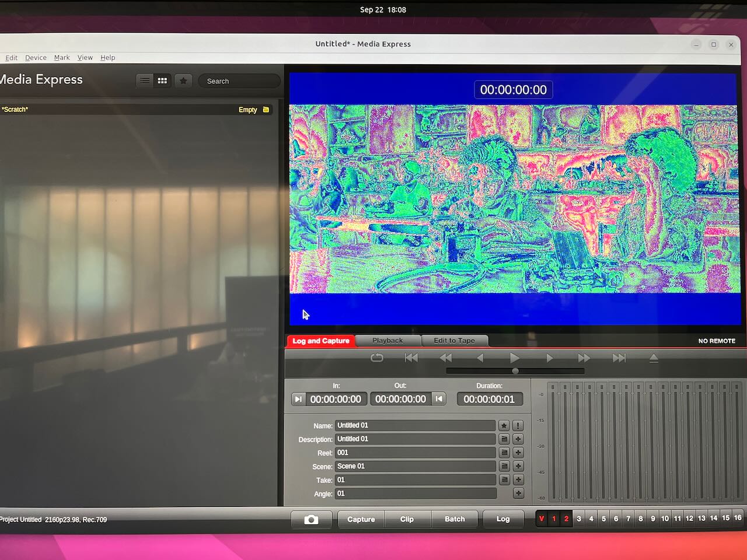This screenshot has height=560, width=747.
Task: Enable audio channel 12
Action: point(689,518)
